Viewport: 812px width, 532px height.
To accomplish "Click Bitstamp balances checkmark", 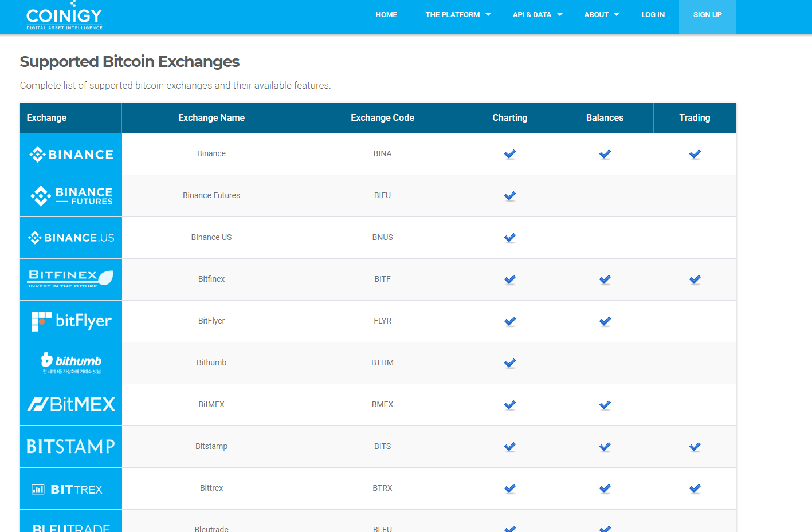I will 605,447.
